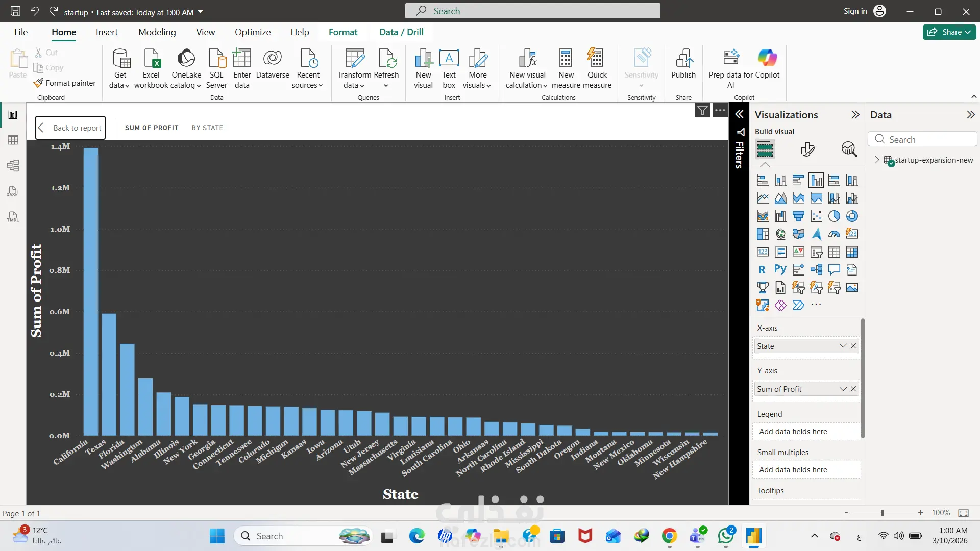Screen dimensions: 980x551
Task: Open Sum of Profit field dropdown
Action: [x=843, y=389]
